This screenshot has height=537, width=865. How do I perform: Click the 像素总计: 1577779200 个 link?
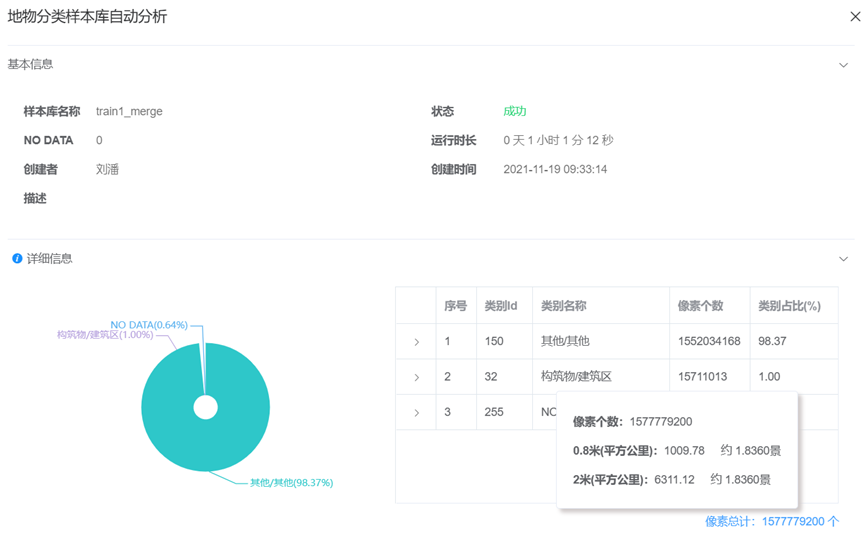point(772,522)
